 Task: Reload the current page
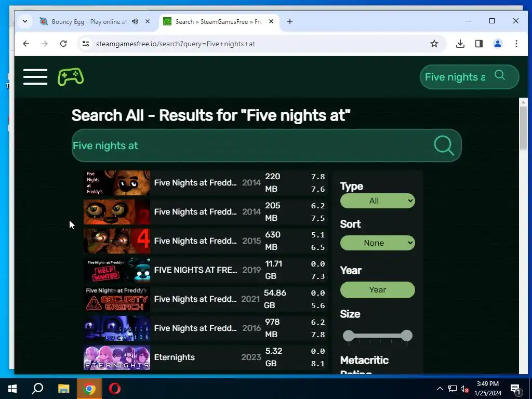(63, 44)
